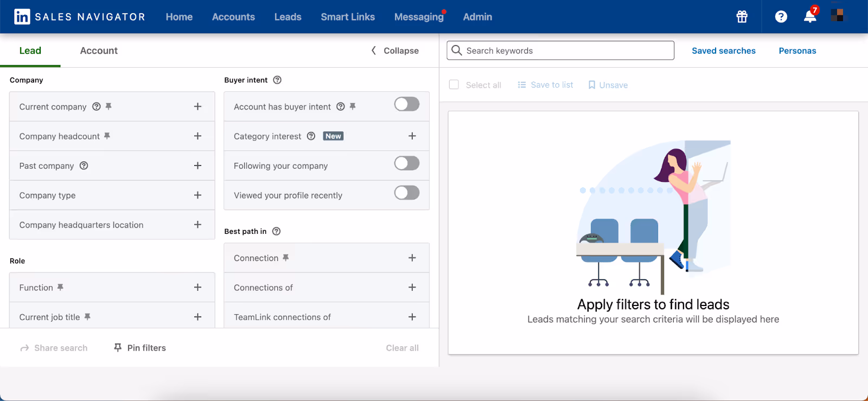Click the Unsave bookmark icon
Viewport: 868px width, 401px height.
coord(592,85)
